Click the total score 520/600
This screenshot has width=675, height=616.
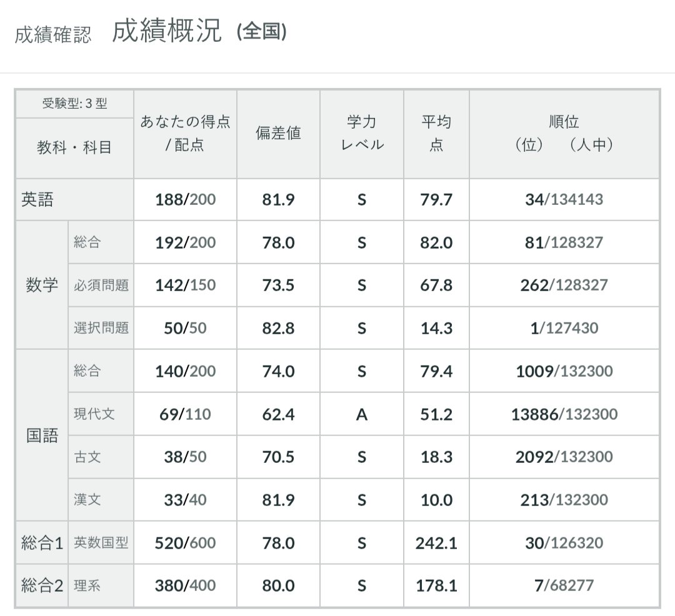tap(185, 543)
